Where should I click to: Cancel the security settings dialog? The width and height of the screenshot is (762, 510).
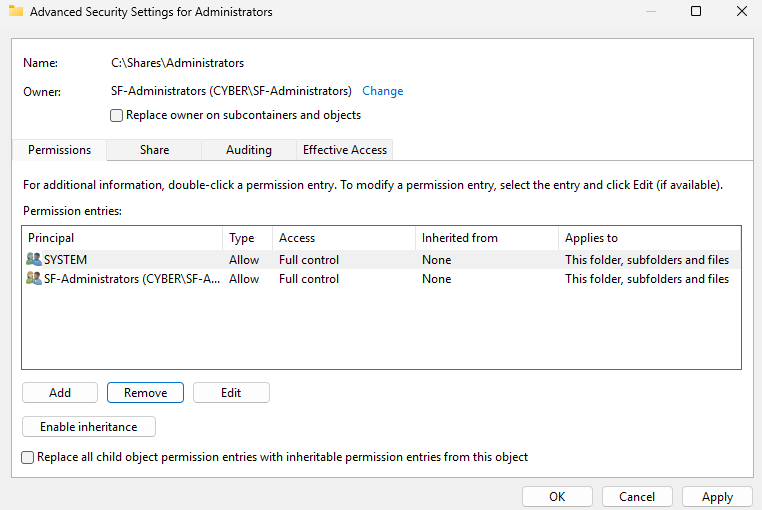tap(637, 497)
